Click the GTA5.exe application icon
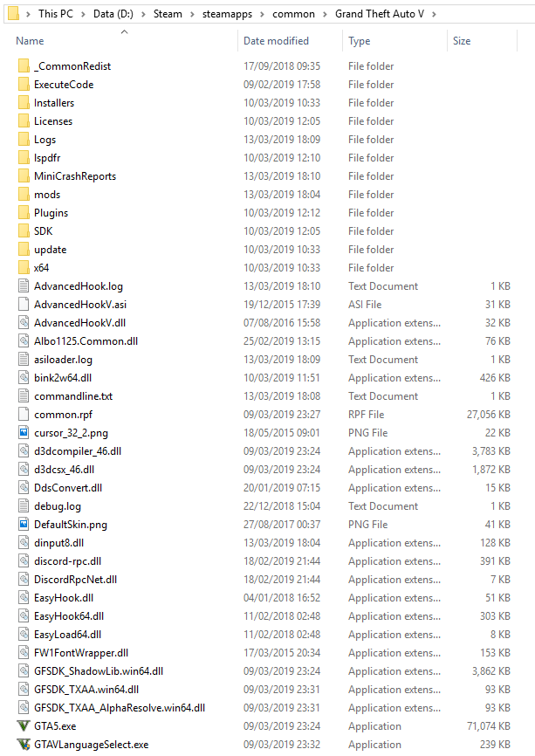535x756 pixels. [x=24, y=725]
